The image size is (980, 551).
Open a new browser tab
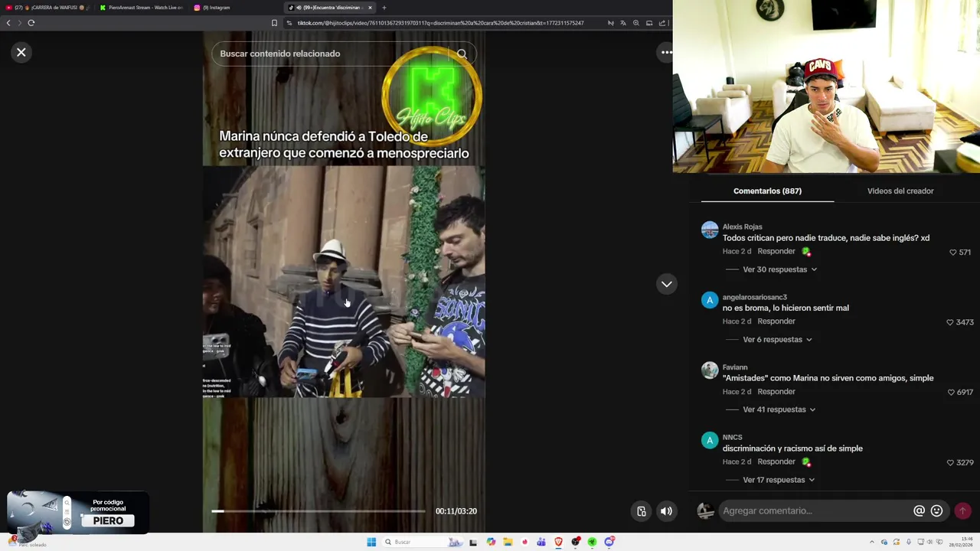coord(384,8)
